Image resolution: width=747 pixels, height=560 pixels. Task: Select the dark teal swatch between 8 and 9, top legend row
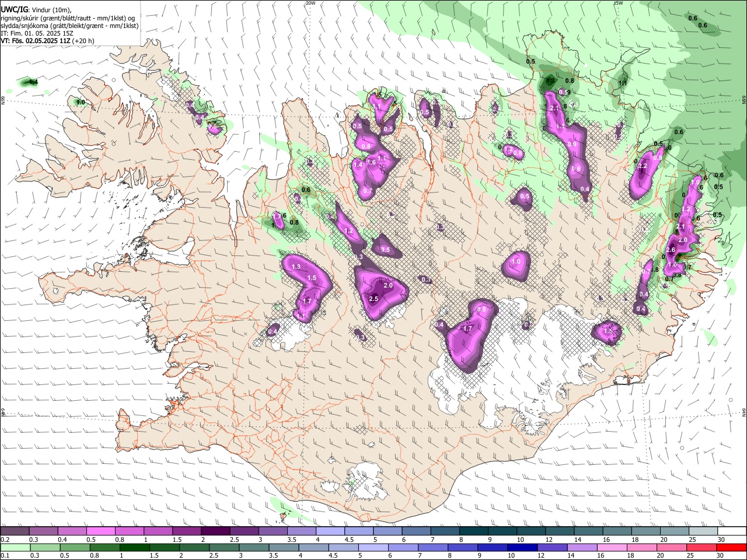tap(474, 531)
